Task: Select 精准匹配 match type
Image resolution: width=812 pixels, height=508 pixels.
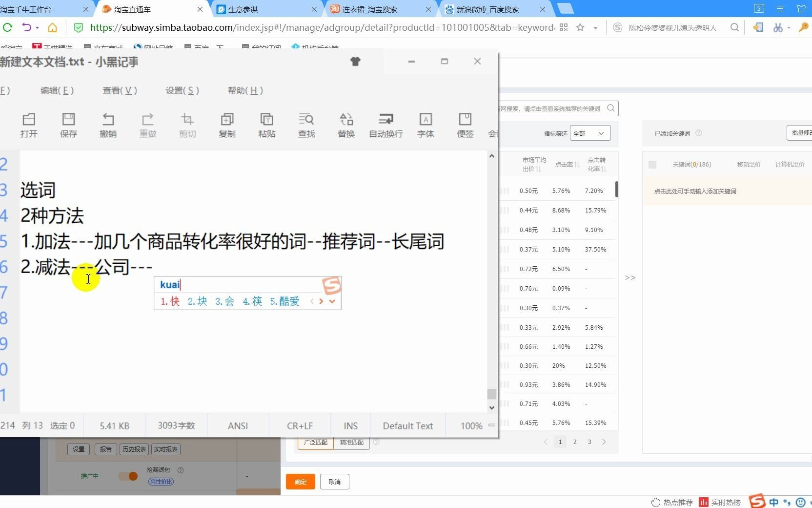Action: [x=351, y=442]
